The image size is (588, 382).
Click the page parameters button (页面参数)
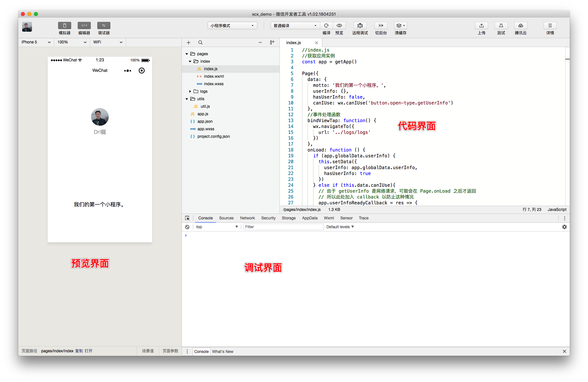click(x=170, y=351)
